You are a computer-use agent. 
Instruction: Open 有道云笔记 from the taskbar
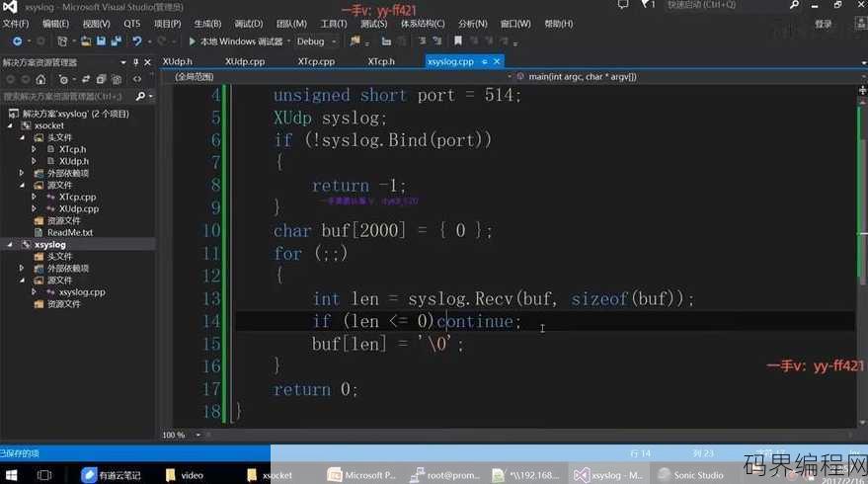pyautogui.click(x=111, y=474)
